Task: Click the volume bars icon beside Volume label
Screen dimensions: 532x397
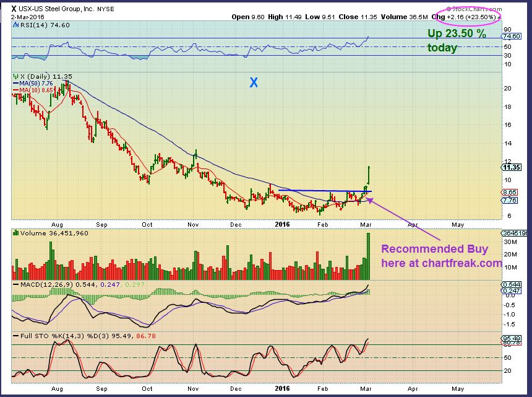Action: [15, 233]
